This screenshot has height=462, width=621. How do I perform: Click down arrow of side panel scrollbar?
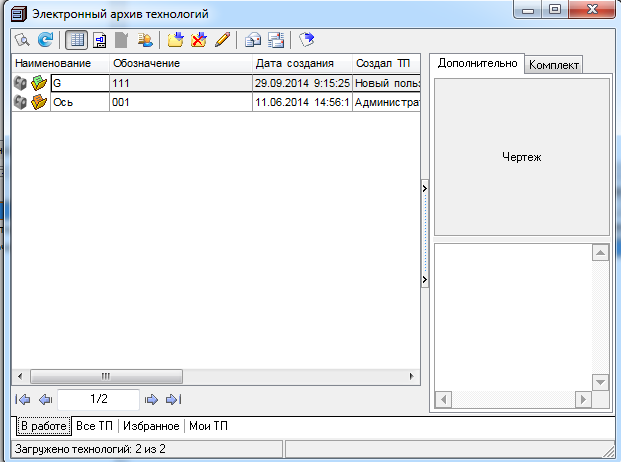pyautogui.click(x=600, y=382)
